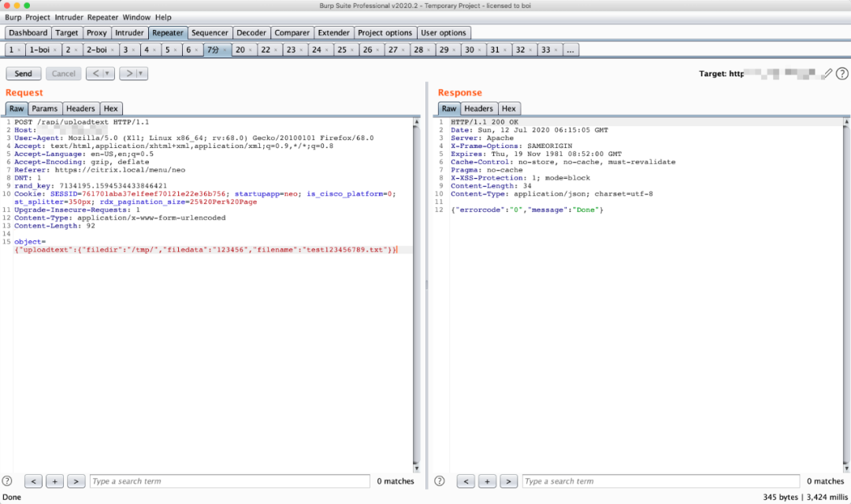Image resolution: width=851 pixels, height=504 pixels.
Task: Open the Extender tab
Action: point(334,32)
